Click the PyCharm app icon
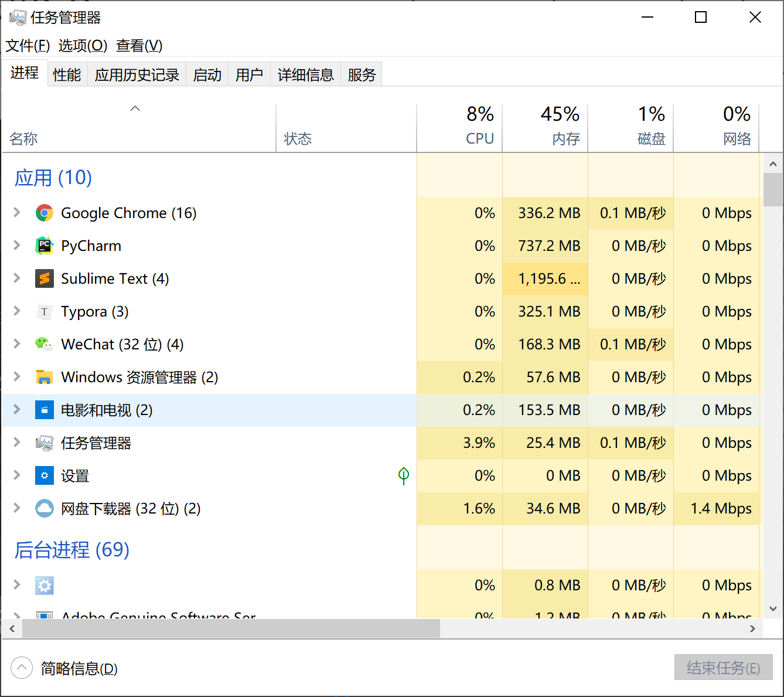 tap(45, 246)
